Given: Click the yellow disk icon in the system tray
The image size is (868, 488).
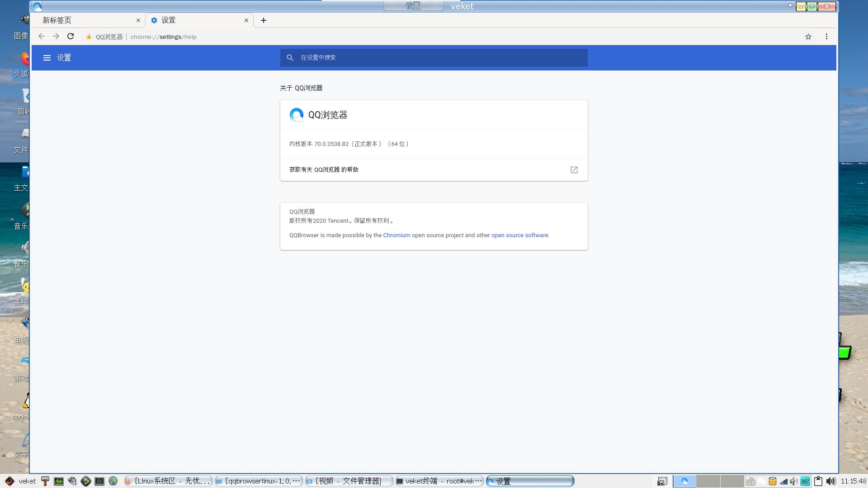Looking at the screenshot, I should (x=773, y=481).
